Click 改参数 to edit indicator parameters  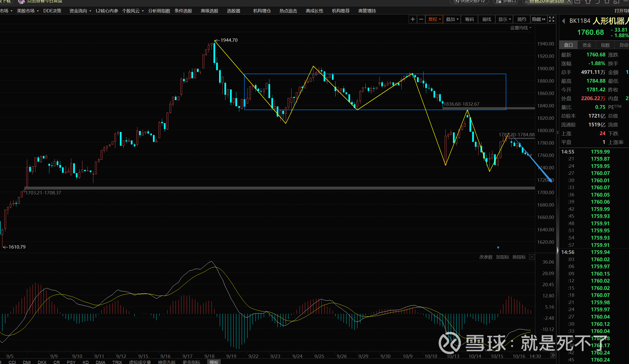point(486,257)
